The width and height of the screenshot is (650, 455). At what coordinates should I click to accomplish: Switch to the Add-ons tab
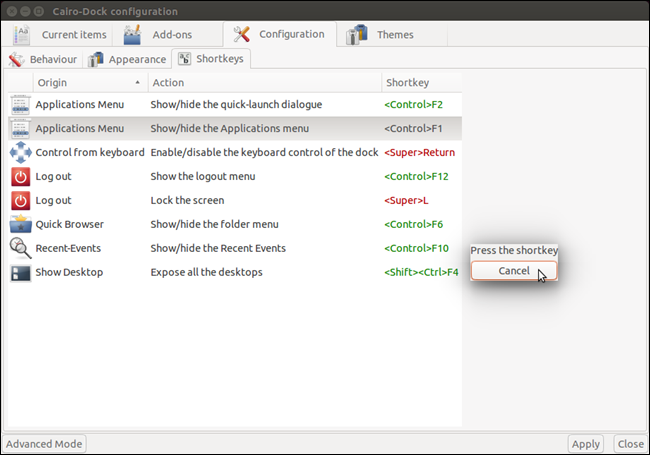(x=166, y=34)
